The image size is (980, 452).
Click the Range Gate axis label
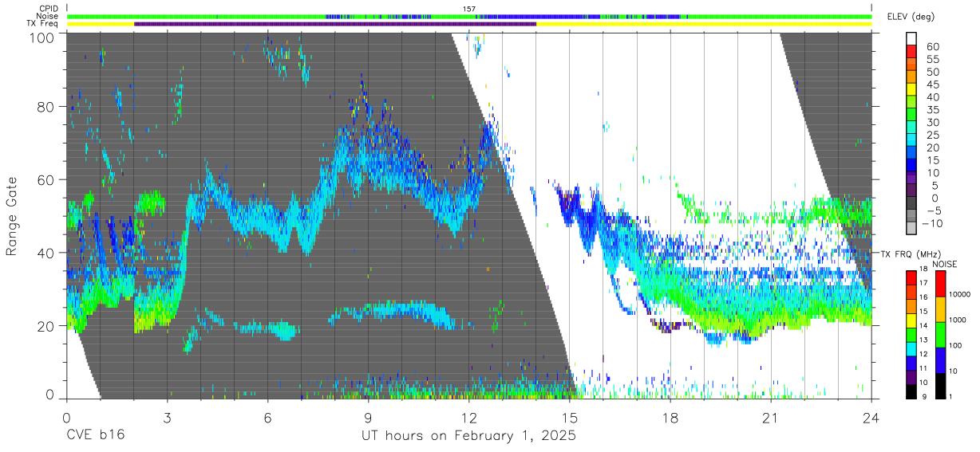(x=12, y=216)
